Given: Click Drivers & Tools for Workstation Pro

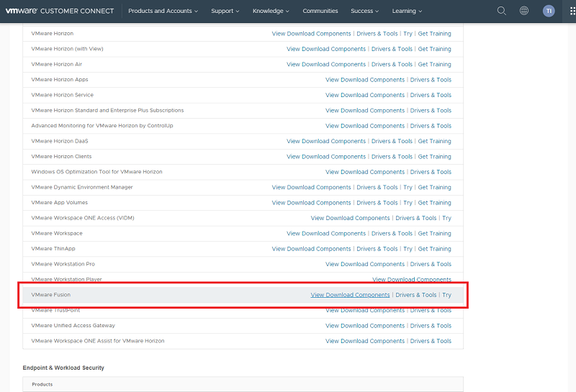Looking at the screenshot, I should tap(431, 264).
